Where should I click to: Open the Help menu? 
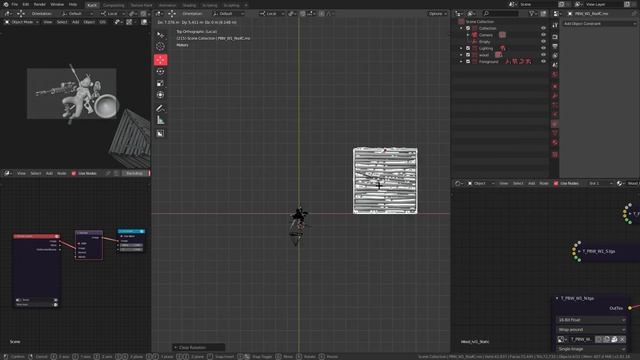[73, 4]
